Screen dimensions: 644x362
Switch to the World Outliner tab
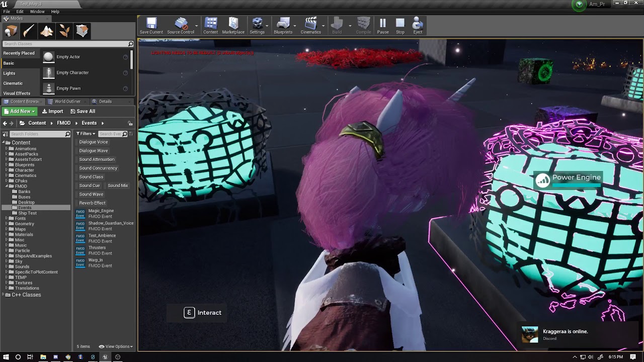click(x=67, y=102)
